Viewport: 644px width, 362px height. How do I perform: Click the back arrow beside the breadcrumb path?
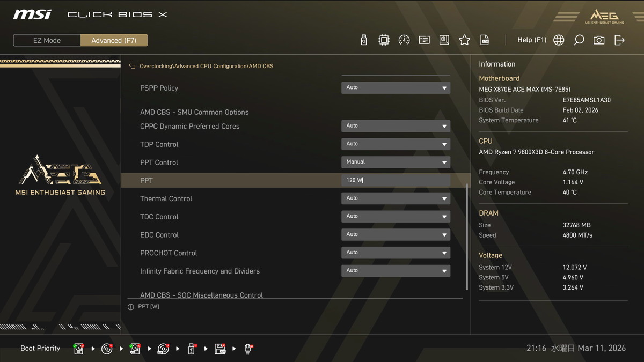[132, 67]
